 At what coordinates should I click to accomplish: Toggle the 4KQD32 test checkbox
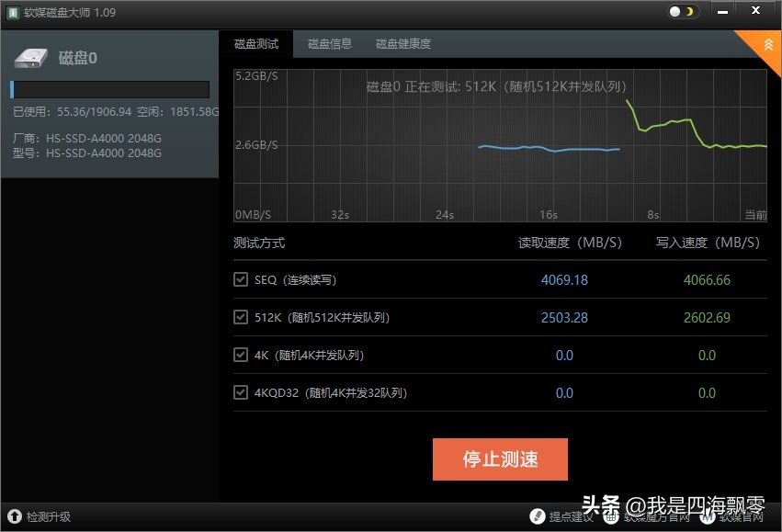[240, 392]
